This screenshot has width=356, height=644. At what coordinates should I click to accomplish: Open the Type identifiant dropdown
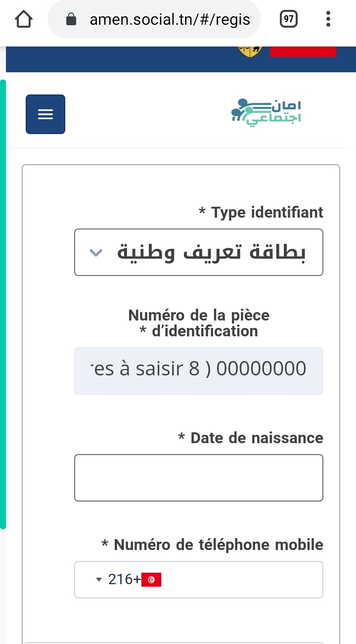tap(199, 252)
